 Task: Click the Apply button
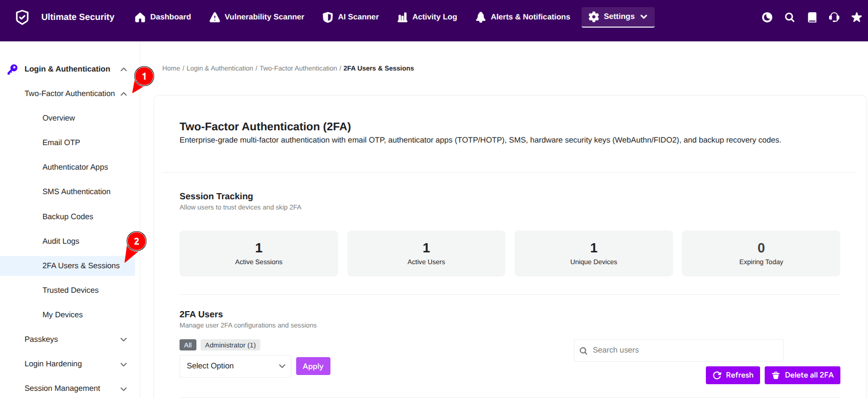[x=313, y=366]
